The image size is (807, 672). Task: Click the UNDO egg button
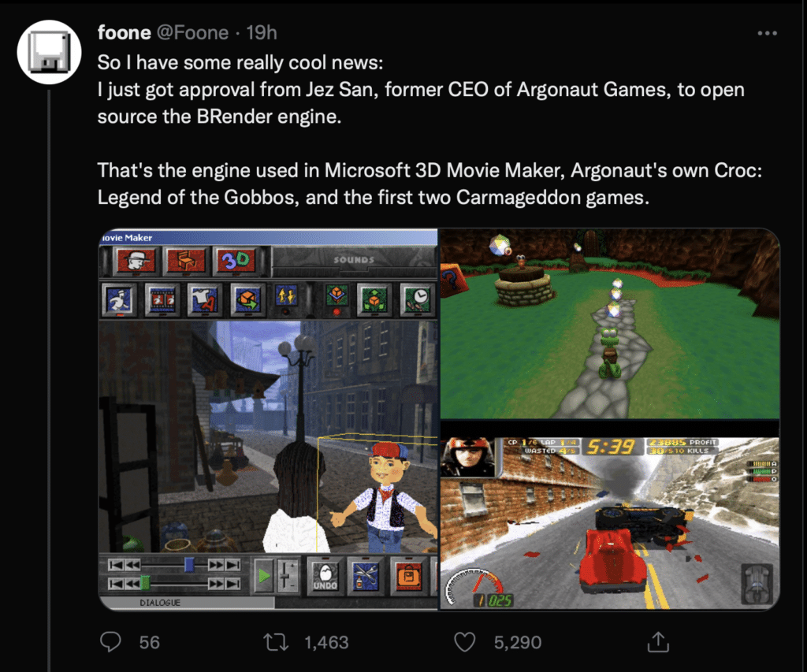coord(325,576)
